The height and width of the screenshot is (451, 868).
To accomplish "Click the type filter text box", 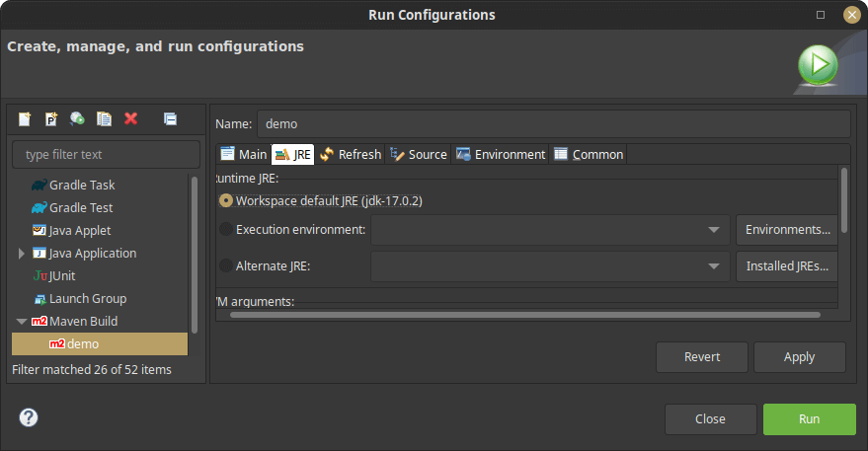I will 106,154.
